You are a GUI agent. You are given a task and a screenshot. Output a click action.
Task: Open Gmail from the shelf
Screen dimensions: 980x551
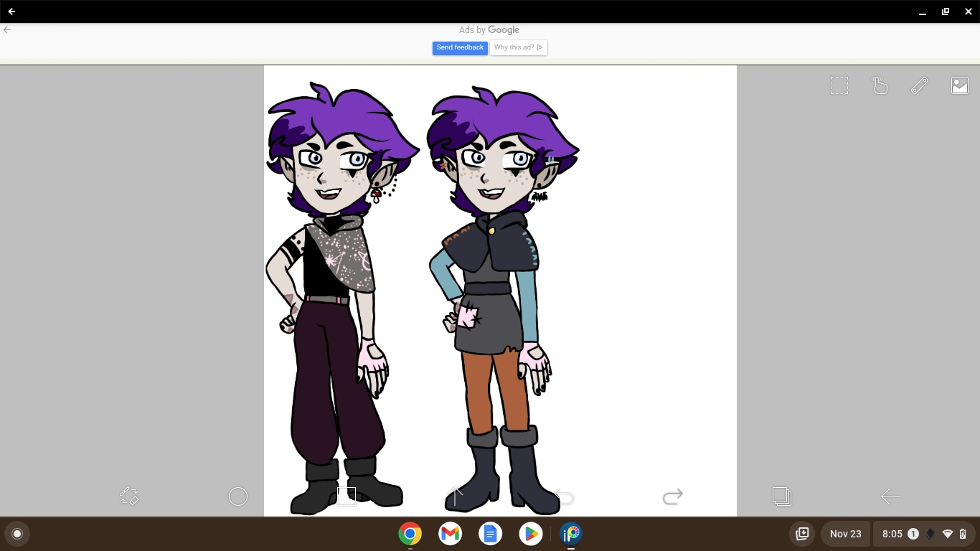coord(450,534)
